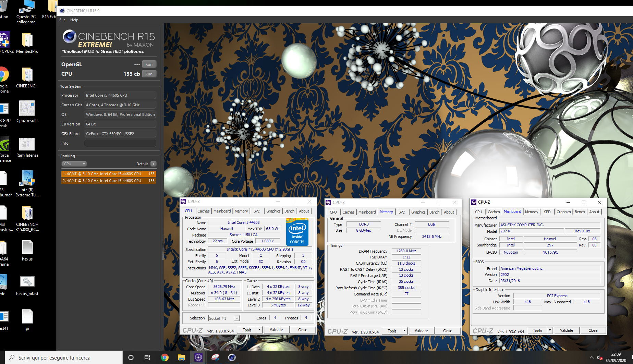Click the Info input field
Image resolution: width=633 pixels, height=364 pixels.
pyautogui.click(x=120, y=143)
